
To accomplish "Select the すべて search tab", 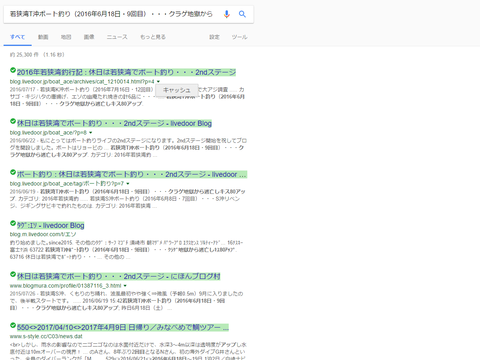I will (x=18, y=37).
